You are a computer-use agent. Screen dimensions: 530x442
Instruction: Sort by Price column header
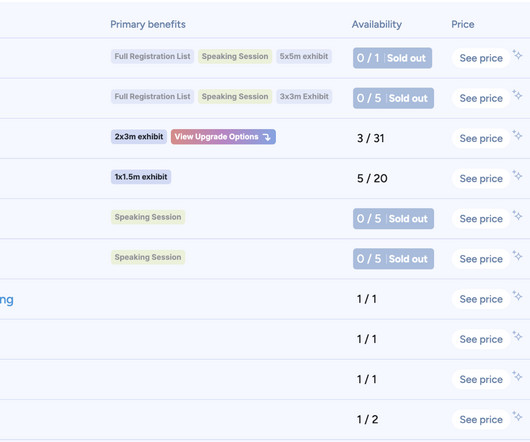pos(462,24)
